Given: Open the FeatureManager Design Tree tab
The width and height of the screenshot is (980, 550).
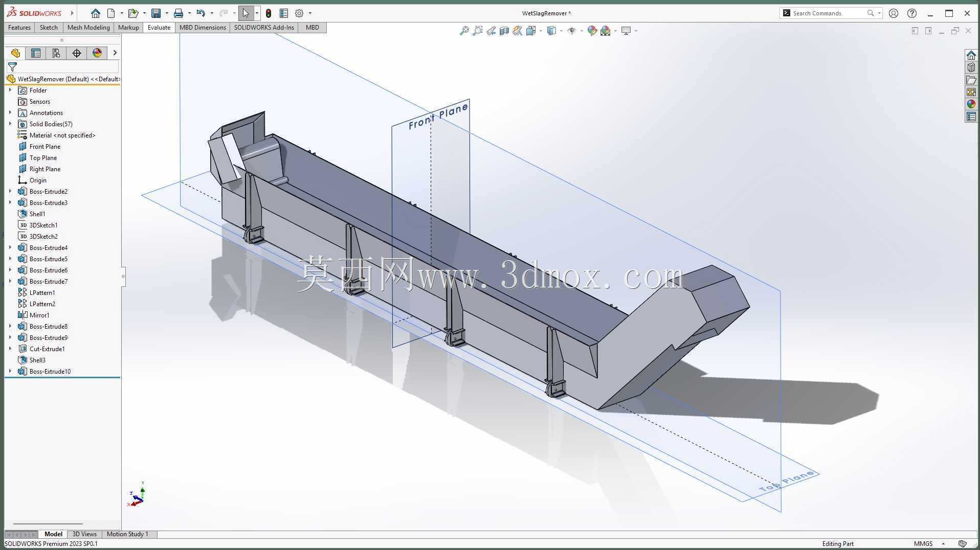Looking at the screenshot, I should [15, 53].
